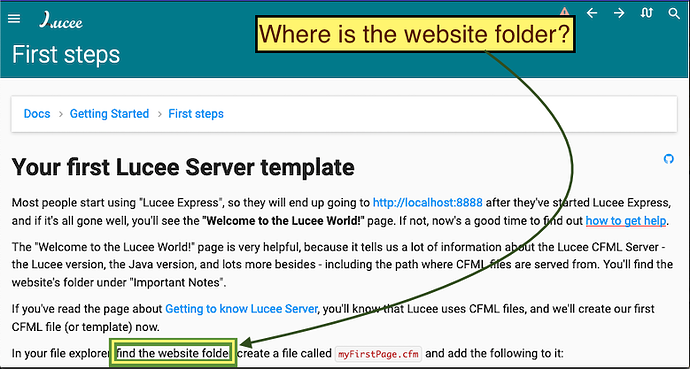This screenshot has width=690, height=369.
Task: Open the GitHub edit page icon
Action: [x=668, y=159]
